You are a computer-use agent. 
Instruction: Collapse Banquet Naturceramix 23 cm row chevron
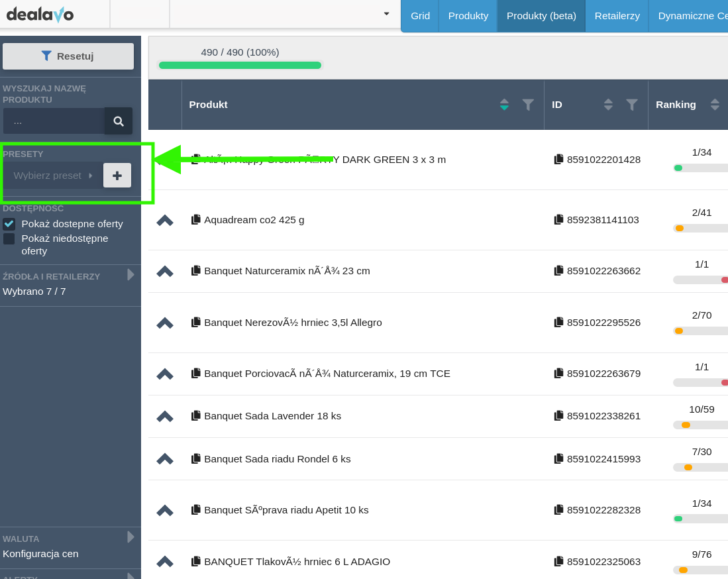(165, 271)
